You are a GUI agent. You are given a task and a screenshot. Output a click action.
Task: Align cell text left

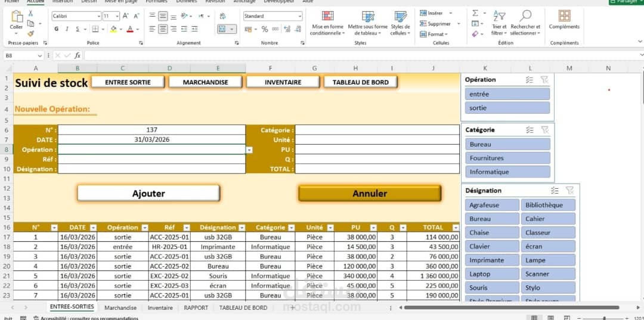[153, 29]
